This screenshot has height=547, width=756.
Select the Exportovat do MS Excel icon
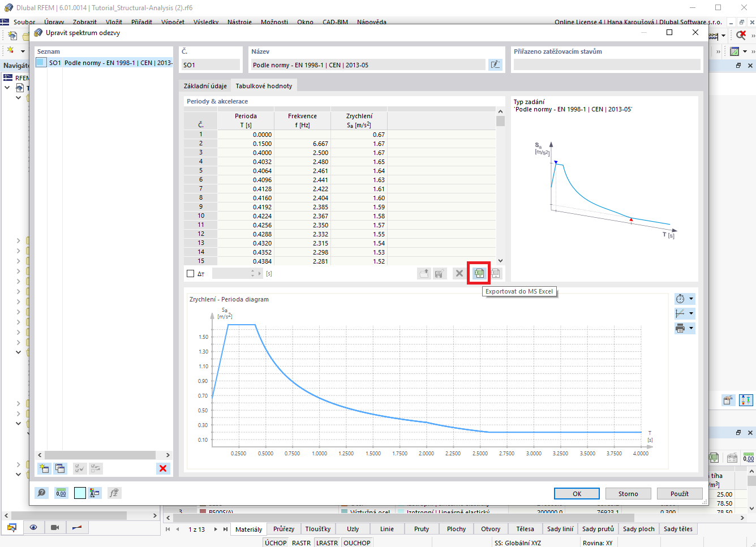tap(478, 273)
